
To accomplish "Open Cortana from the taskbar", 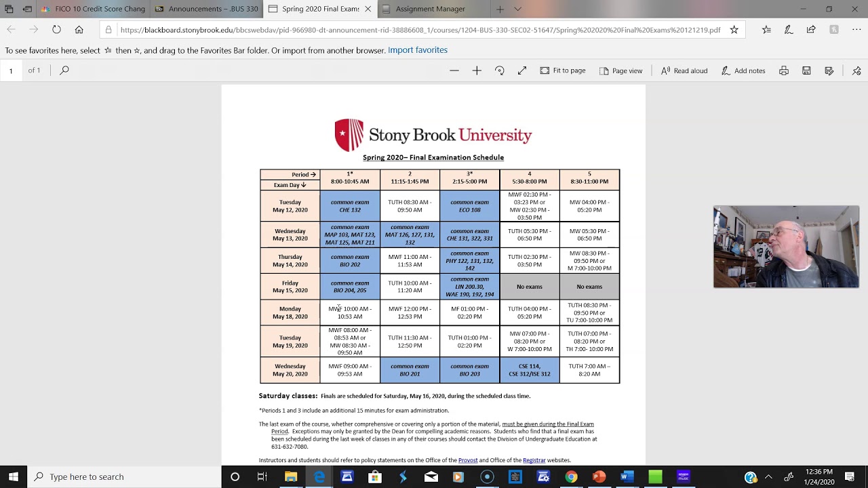I will point(235,476).
